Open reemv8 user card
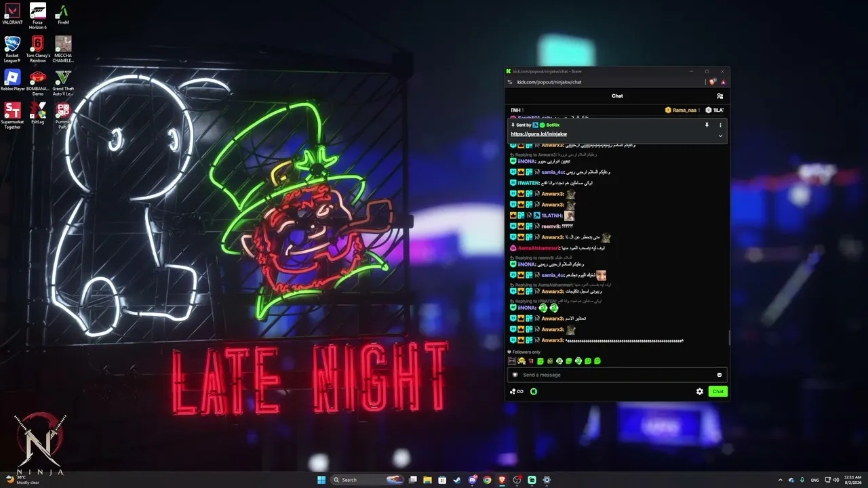 click(551, 226)
